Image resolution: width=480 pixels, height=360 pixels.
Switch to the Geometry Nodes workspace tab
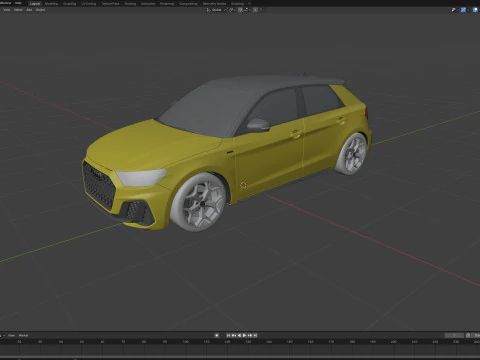214,4
